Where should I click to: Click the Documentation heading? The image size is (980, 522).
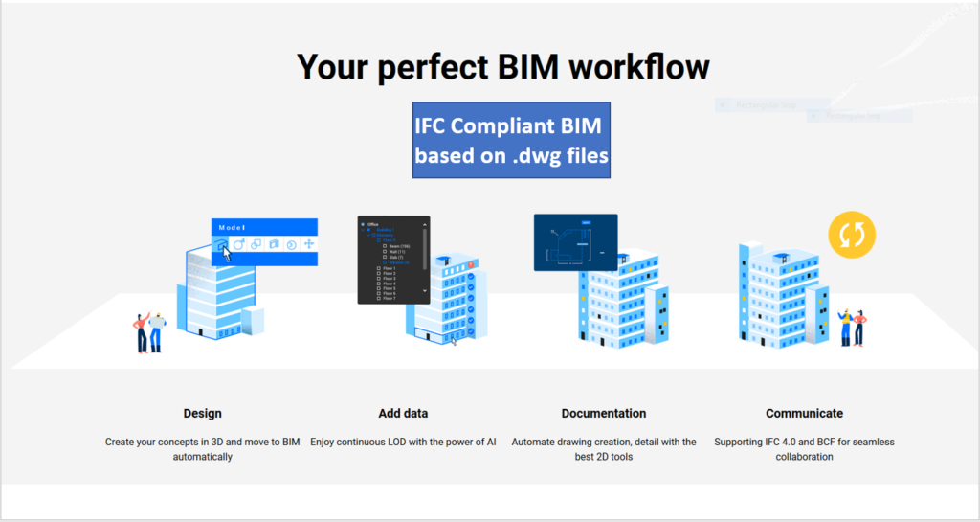[x=603, y=414]
